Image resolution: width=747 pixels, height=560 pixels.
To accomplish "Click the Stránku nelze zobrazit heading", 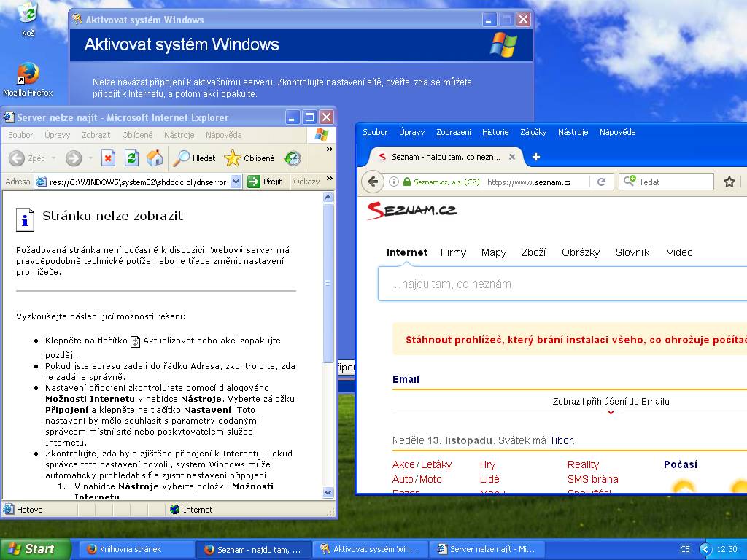I will [x=112, y=216].
